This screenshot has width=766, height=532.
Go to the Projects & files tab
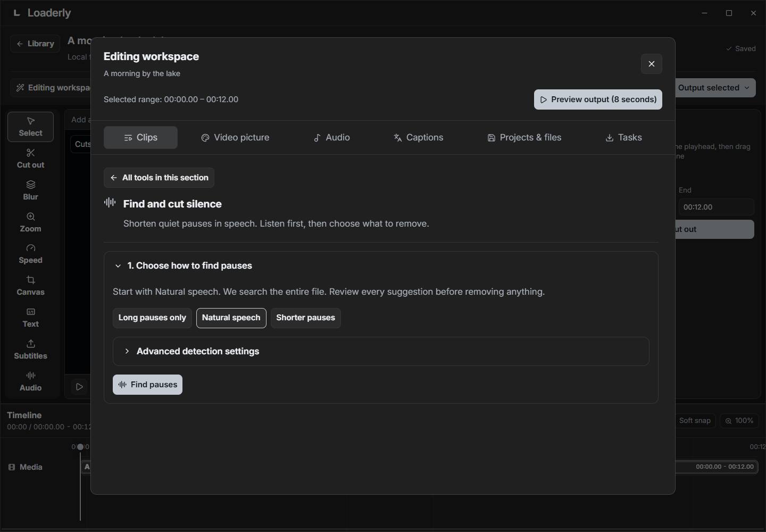524,137
